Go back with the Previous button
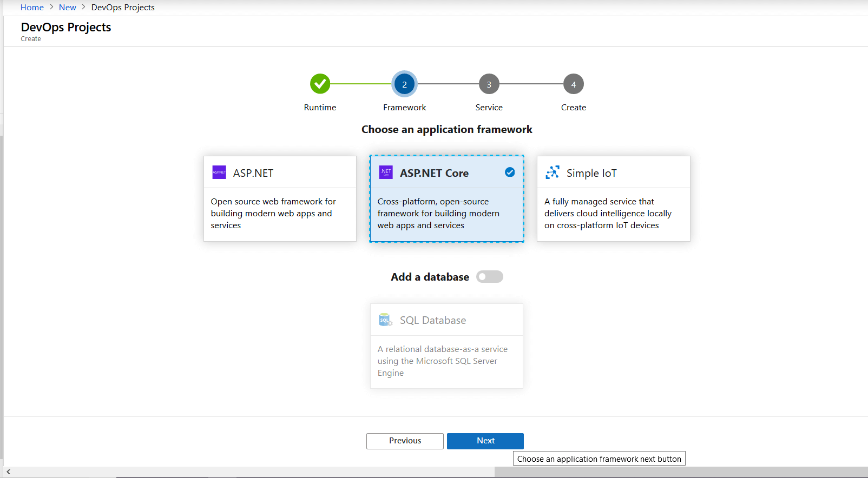Viewport: 868px width, 478px height. [x=405, y=441]
